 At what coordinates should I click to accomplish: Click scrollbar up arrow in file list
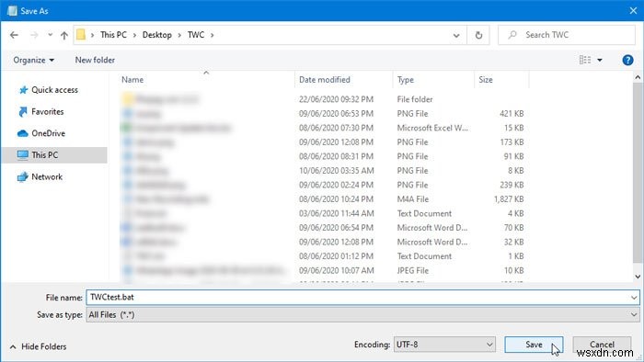point(638,76)
